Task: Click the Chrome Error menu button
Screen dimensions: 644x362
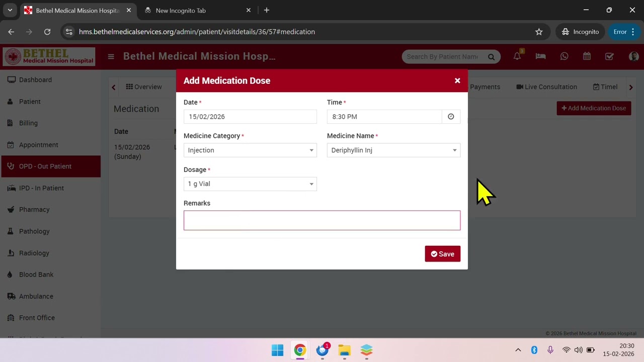Action: (624, 32)
